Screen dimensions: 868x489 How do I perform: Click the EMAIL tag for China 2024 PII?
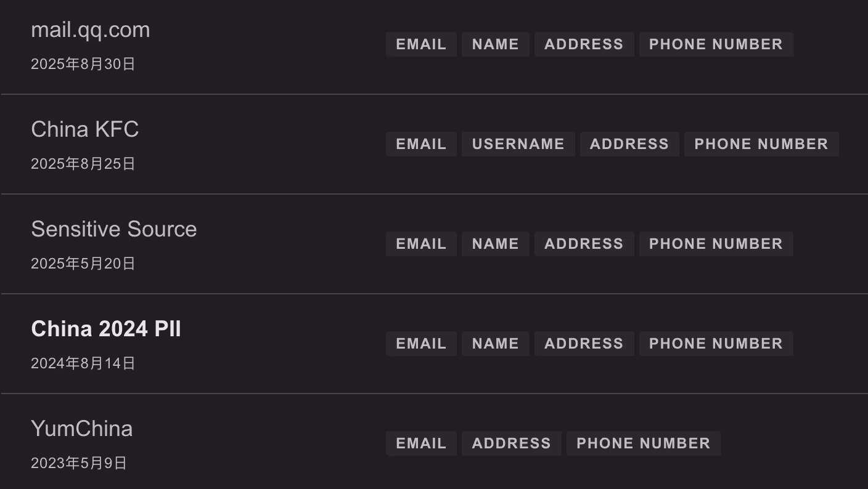421,344
